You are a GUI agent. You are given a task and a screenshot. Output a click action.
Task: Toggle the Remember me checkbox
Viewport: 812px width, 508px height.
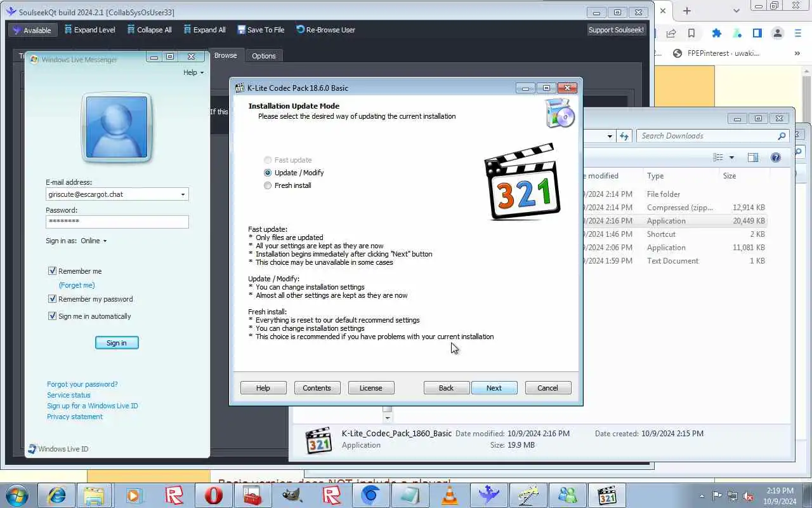pos(53,271)
